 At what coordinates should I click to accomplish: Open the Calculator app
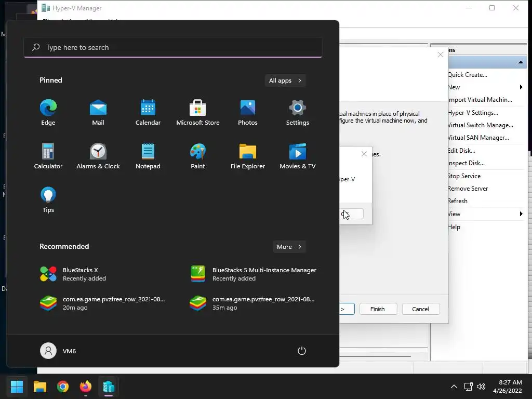pyautogui.click(x=48, y=156)
